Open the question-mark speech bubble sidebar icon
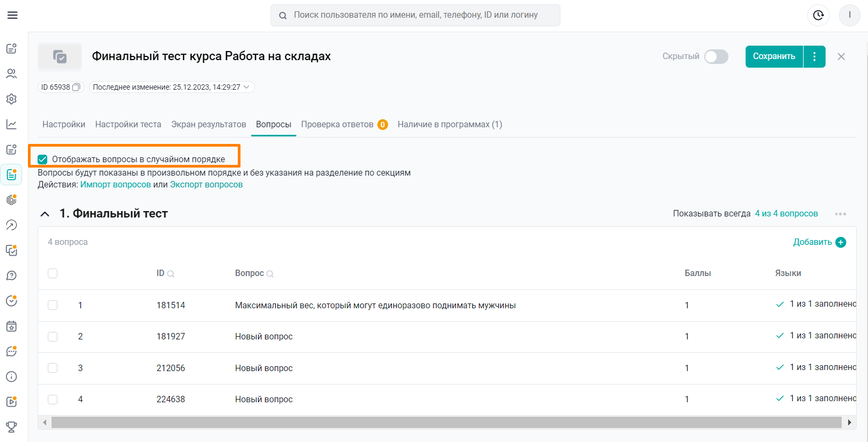This screenshot has height=442, width=868. pyautogui.click(x=11, y=276)
